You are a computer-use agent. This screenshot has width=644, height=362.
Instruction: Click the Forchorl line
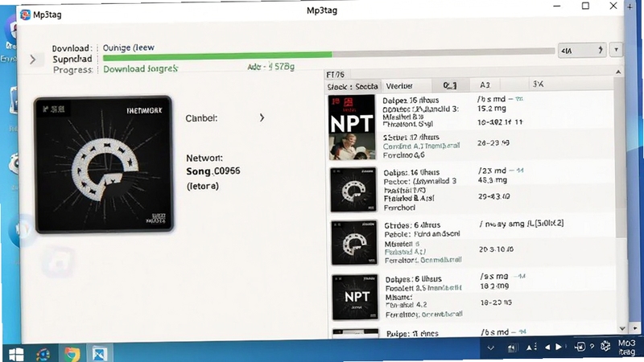(x=399, y=208)
